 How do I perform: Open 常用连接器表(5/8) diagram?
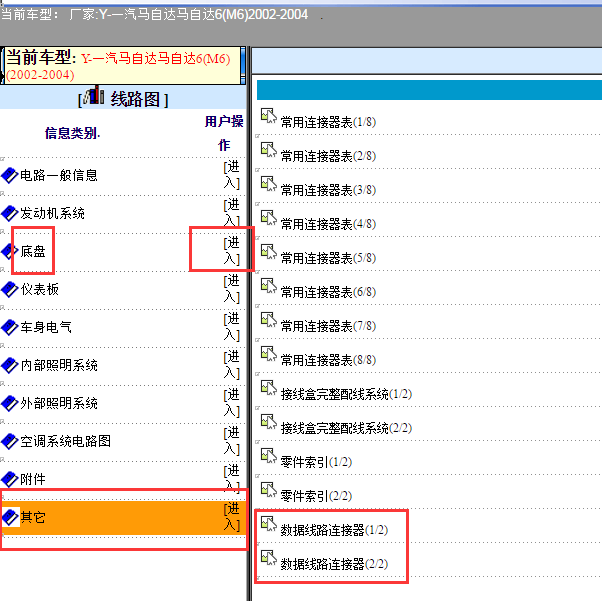[328, 258]
